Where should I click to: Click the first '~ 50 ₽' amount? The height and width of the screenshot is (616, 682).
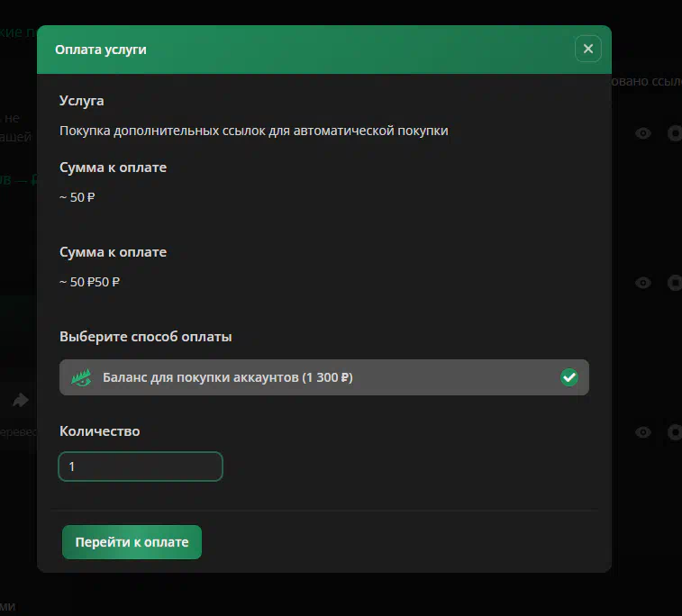point(77,197)
